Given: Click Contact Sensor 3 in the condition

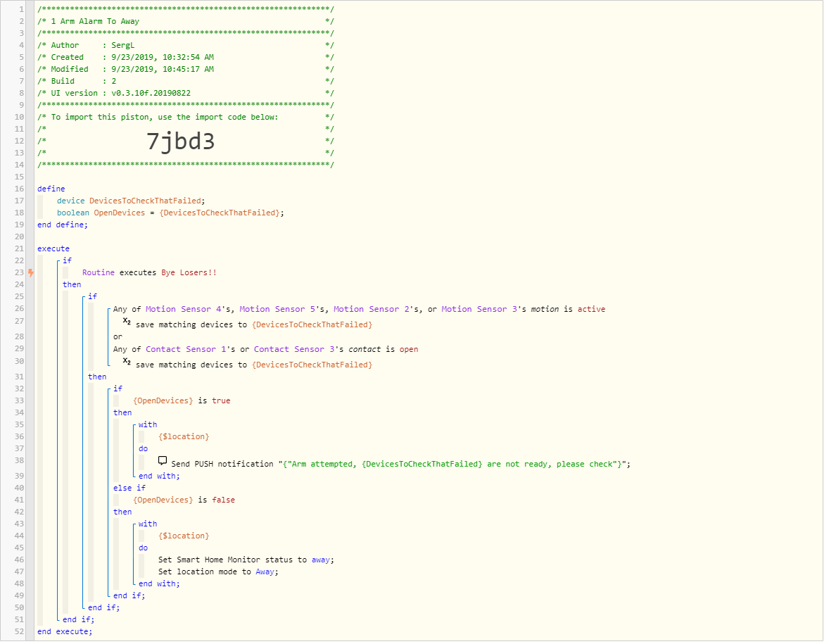Looking at the screenshot, I should pos(294,350).
